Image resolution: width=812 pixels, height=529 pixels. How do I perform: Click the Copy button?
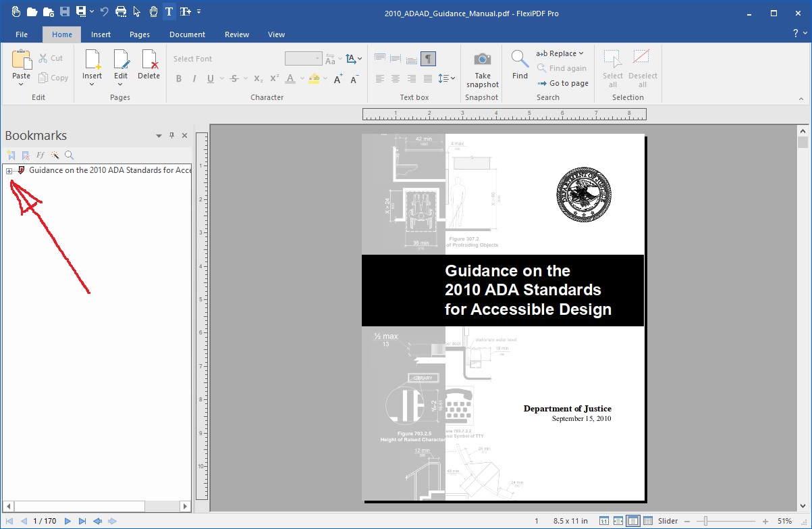(x=53, y=78)
